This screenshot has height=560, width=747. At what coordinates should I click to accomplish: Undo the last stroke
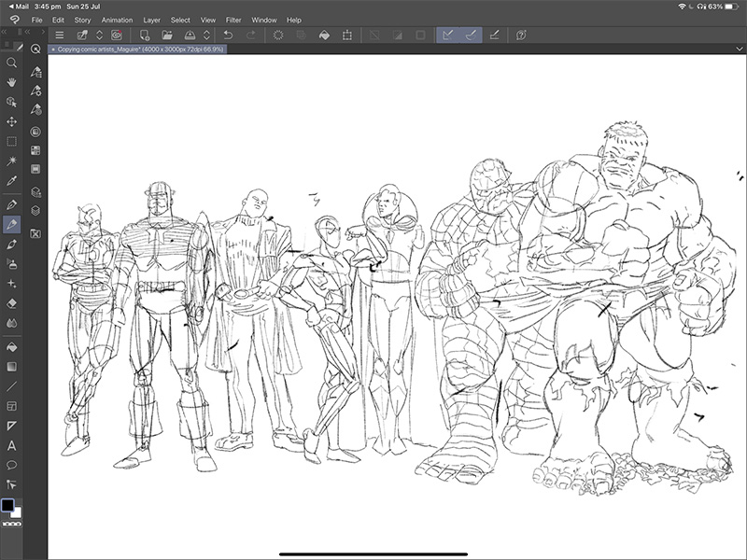click(228, 35)
